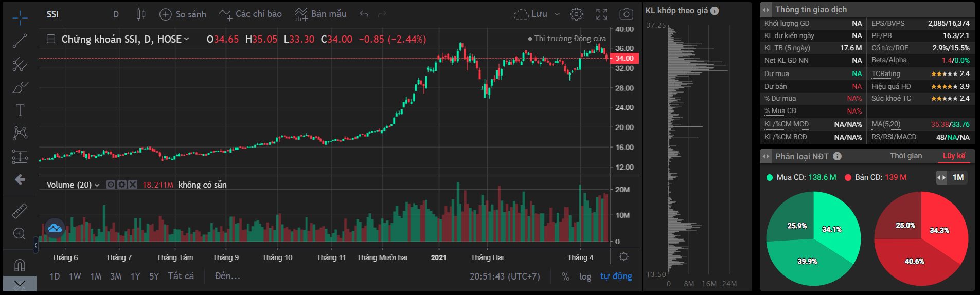Expand the dropdown arrow next to Lưu

pyautogui.click(x=557, y=14)
